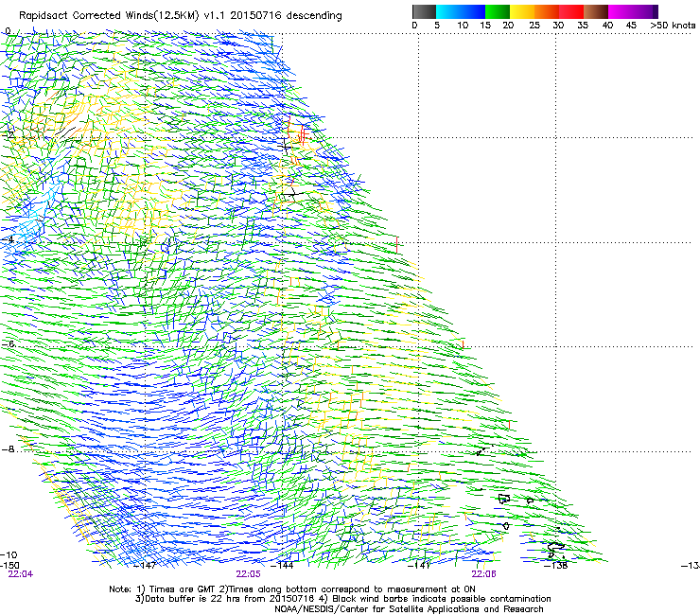Screen dimensions: 700x615
Task: Pick the yellow 20-25 knots color segment
Action: [x=522, y=11]
